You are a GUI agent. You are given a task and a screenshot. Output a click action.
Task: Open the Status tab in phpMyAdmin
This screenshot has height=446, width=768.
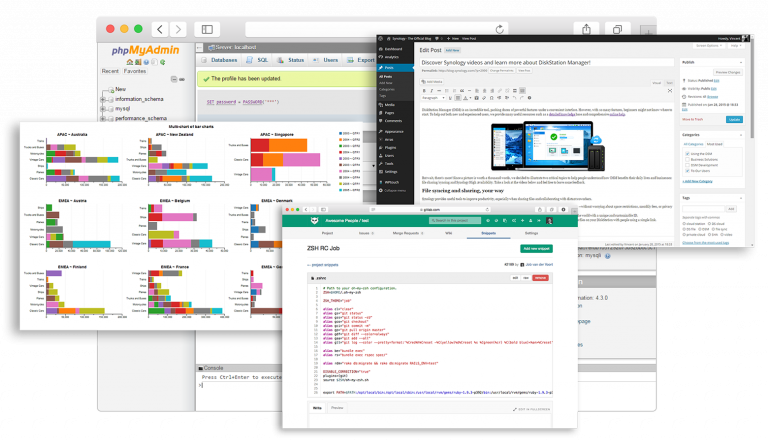pyautogui.click(x=291, y=60)
